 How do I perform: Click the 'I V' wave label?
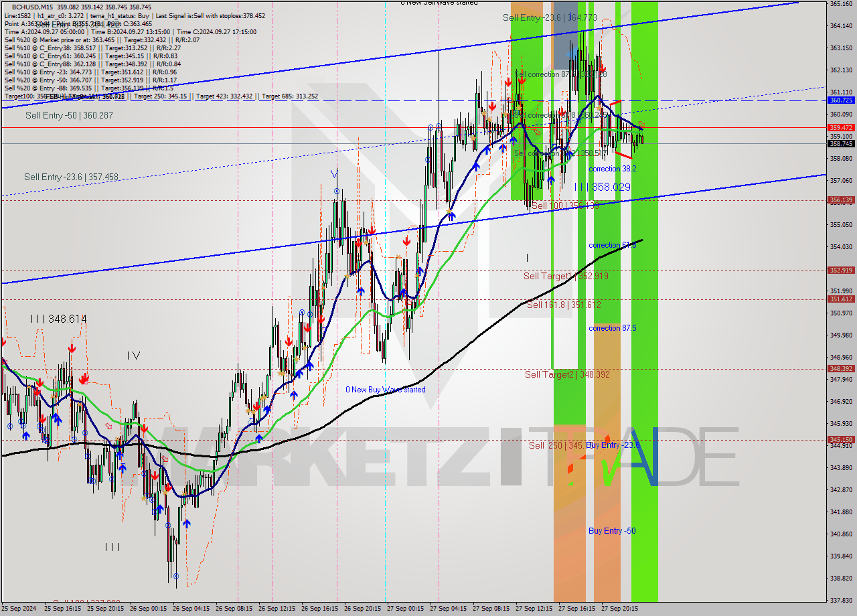pyautogui.click(x=133, y=356)
